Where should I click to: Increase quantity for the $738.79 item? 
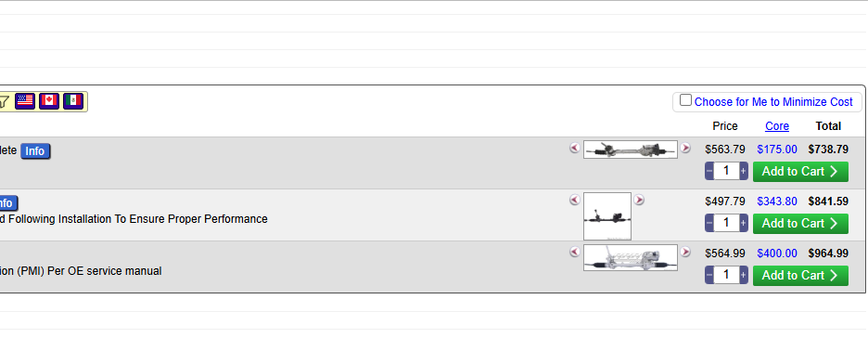744,171
